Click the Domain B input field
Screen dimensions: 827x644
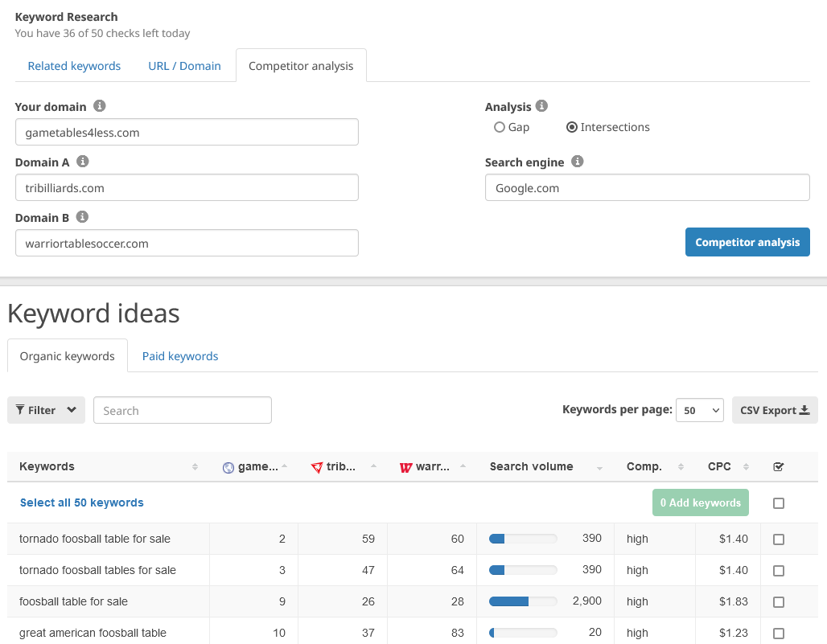tap(187, 243)
